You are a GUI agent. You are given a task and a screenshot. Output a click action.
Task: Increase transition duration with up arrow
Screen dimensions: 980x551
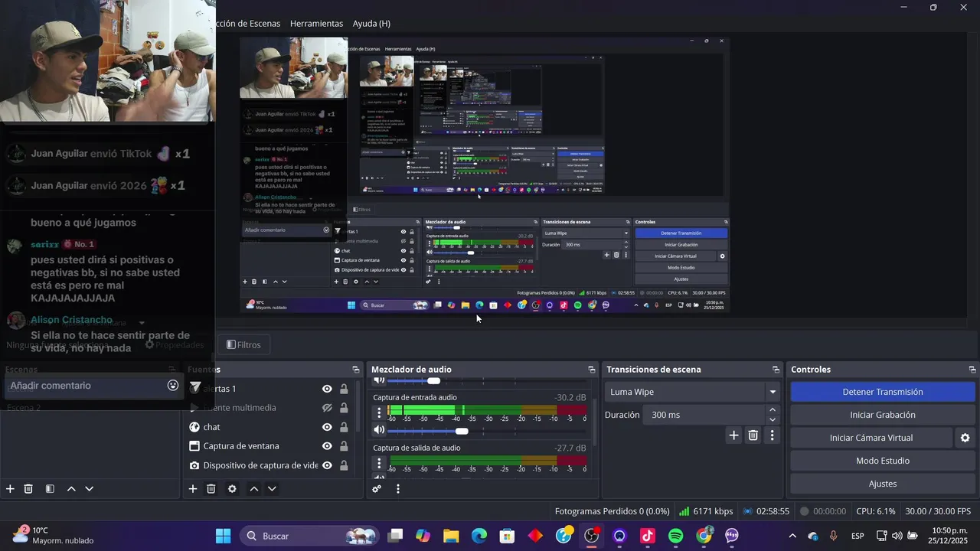click(x=773, y=410)
